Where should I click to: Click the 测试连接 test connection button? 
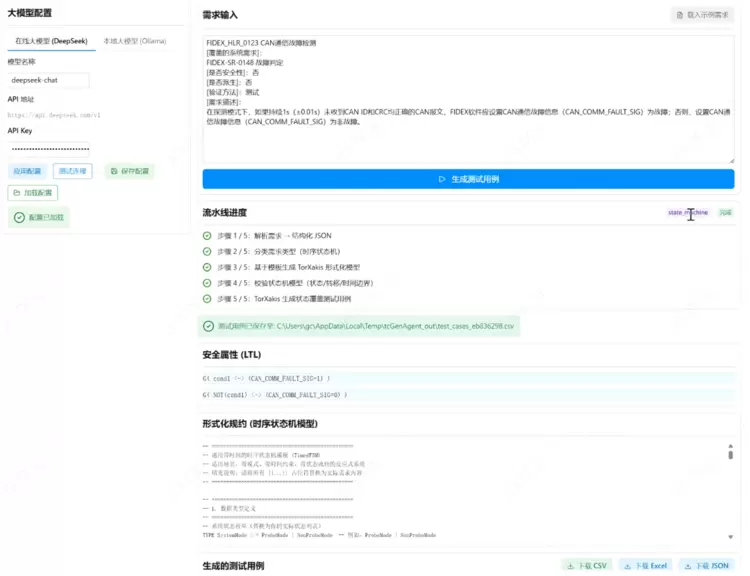[73, 171]
